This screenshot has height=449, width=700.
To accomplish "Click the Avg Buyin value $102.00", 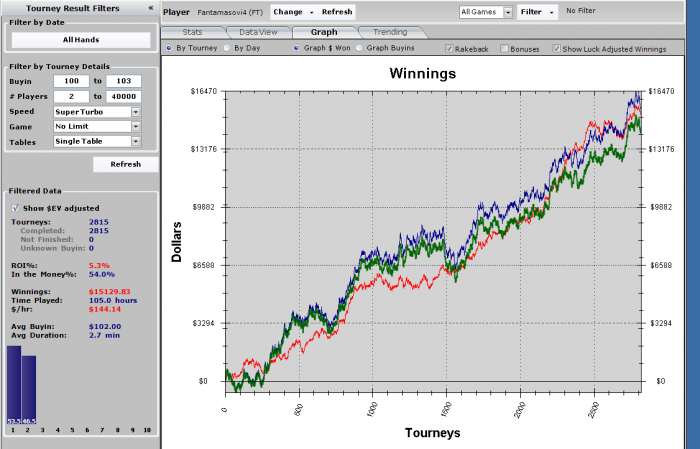I will click(105, 326).
